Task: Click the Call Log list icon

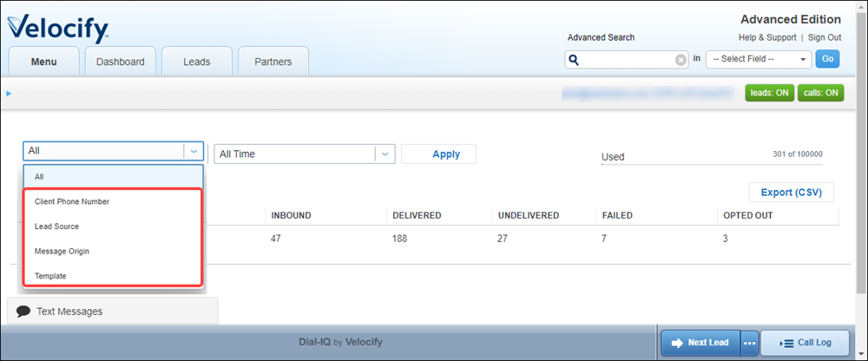Action: click(x=786, y=343)
